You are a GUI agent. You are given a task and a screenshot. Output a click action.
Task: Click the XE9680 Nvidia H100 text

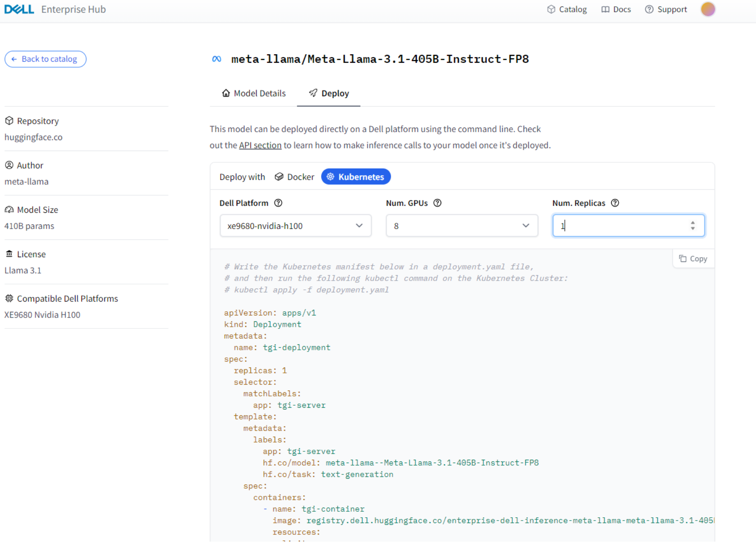click(x=42, y=315)
